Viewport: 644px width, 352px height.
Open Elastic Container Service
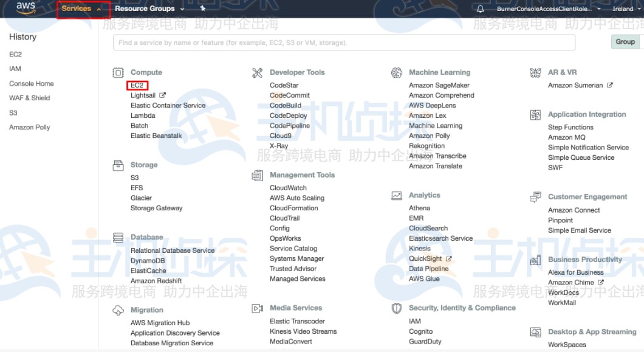[x=168, y=105]
